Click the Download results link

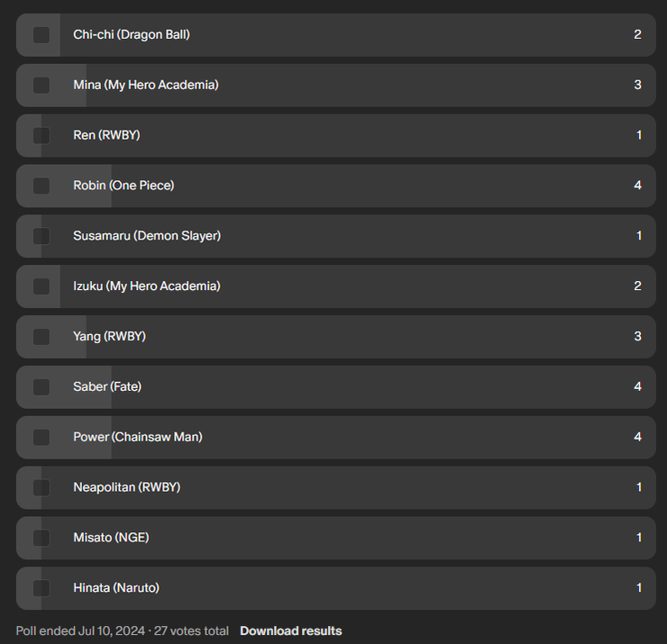tap(290, 630)
